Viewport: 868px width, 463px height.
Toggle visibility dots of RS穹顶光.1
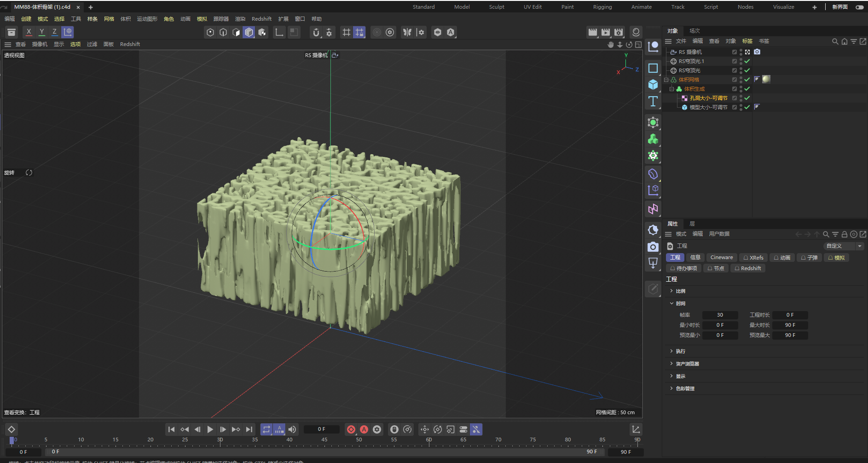point(741,61)
